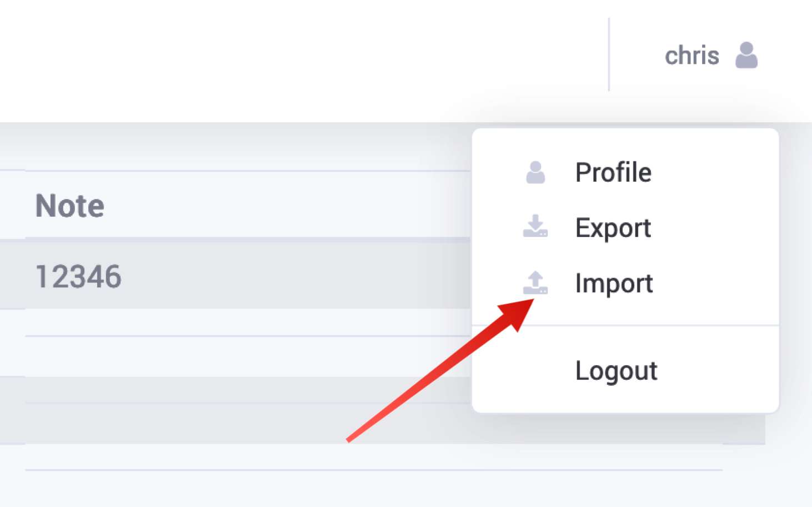Select the note cell containing 12346
Screen dimensions: 812x507
point(78,276)
